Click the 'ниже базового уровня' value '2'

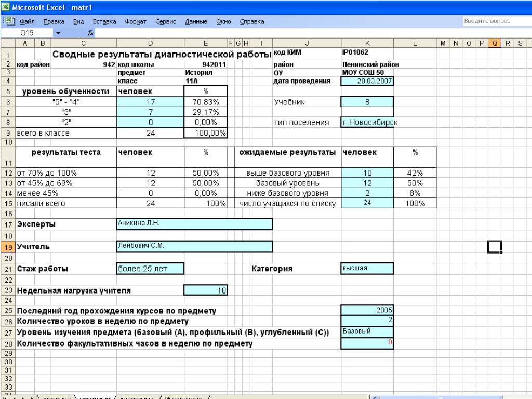coord(367,193)
